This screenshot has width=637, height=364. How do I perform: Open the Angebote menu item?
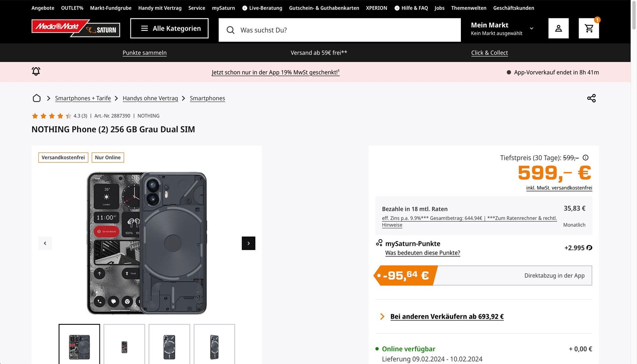[43, 8]
